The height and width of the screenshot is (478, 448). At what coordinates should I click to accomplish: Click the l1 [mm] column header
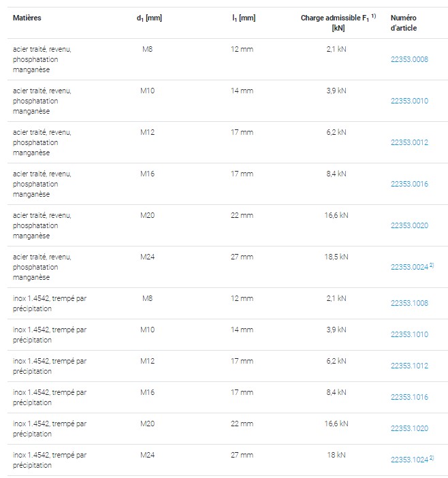pos(244,18)
